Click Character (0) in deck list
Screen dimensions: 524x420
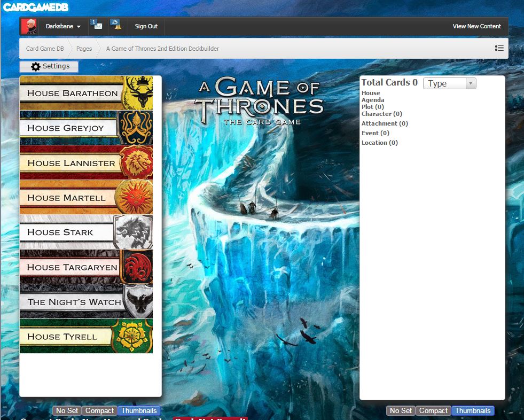tap(381, 114)
